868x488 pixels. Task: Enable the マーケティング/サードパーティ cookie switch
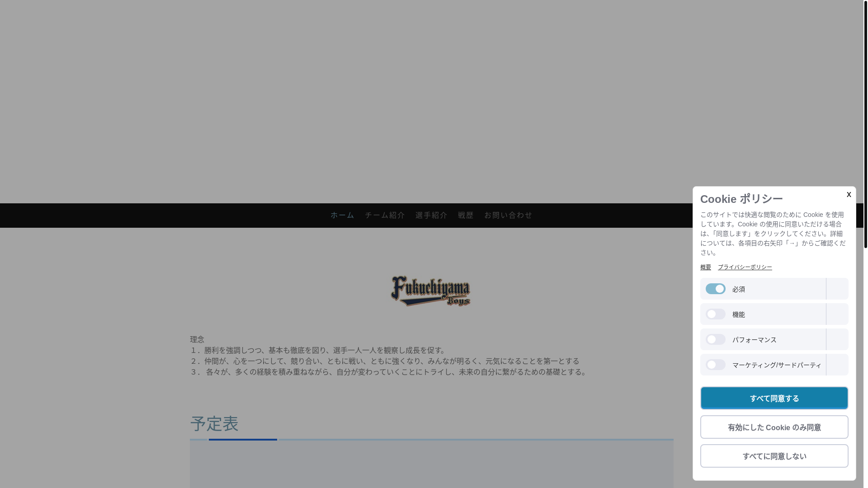tap(715, 365)
